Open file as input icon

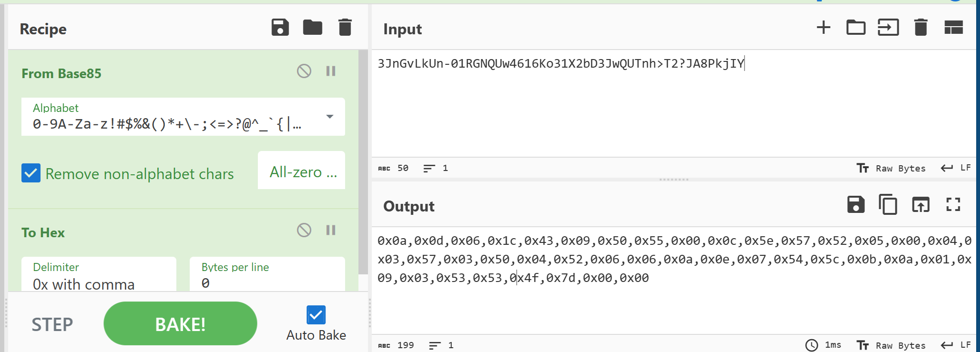(888, 27)
